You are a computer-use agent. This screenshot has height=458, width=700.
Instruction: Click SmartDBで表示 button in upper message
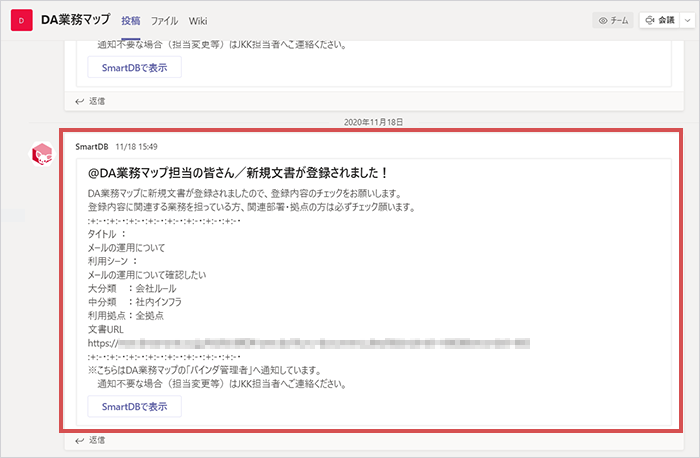tap(134, 67)
